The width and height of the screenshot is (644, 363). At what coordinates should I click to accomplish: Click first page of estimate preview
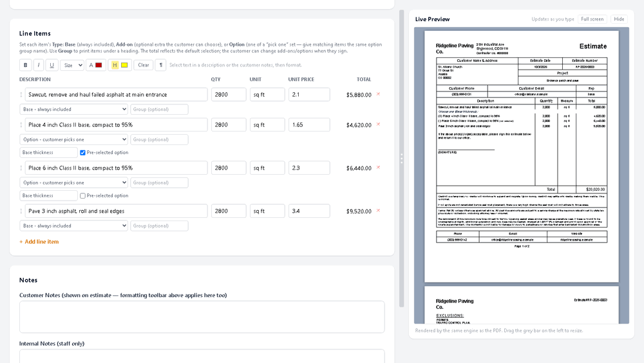[x=522, y=156]
